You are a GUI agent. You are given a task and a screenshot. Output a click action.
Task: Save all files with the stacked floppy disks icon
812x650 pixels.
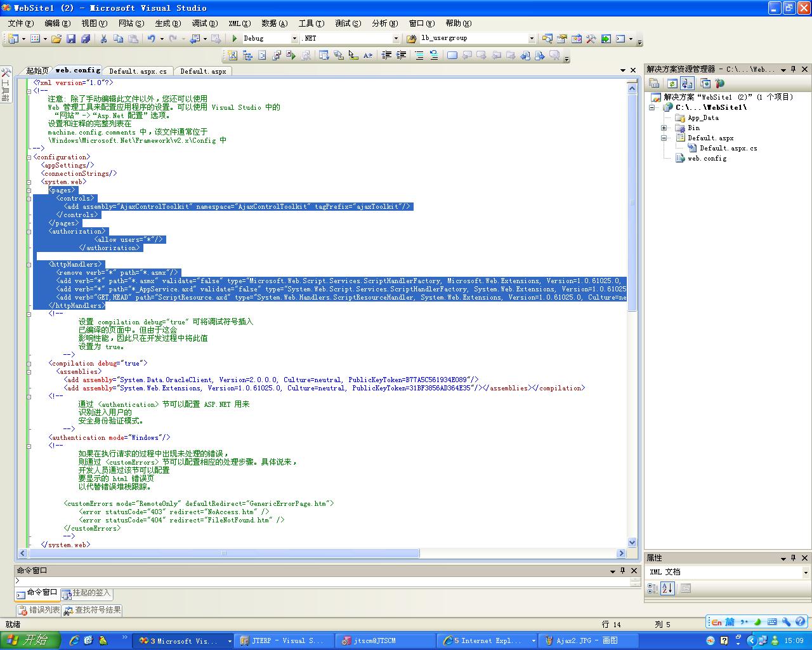(x=85, y=39)
